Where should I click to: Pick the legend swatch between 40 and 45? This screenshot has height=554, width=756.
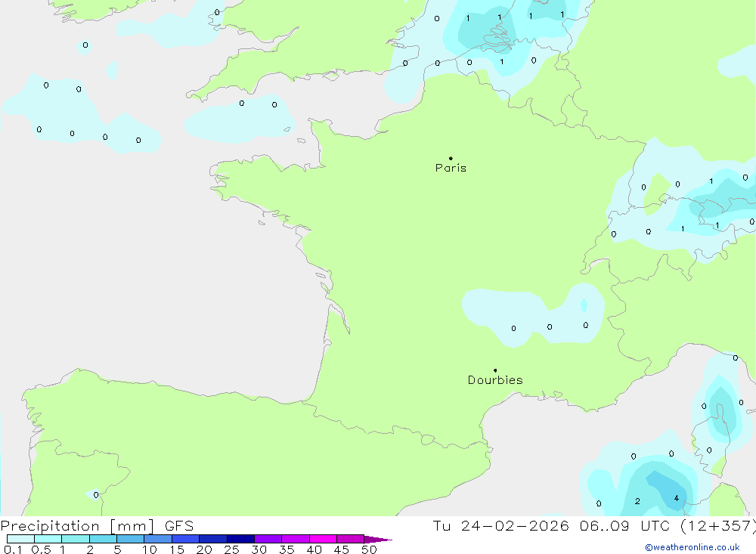tap(323, 539)
